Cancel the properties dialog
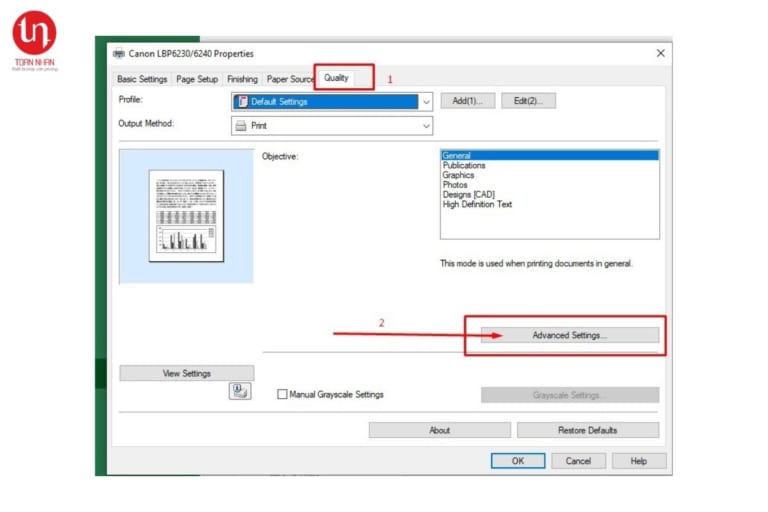 point(578,461)
